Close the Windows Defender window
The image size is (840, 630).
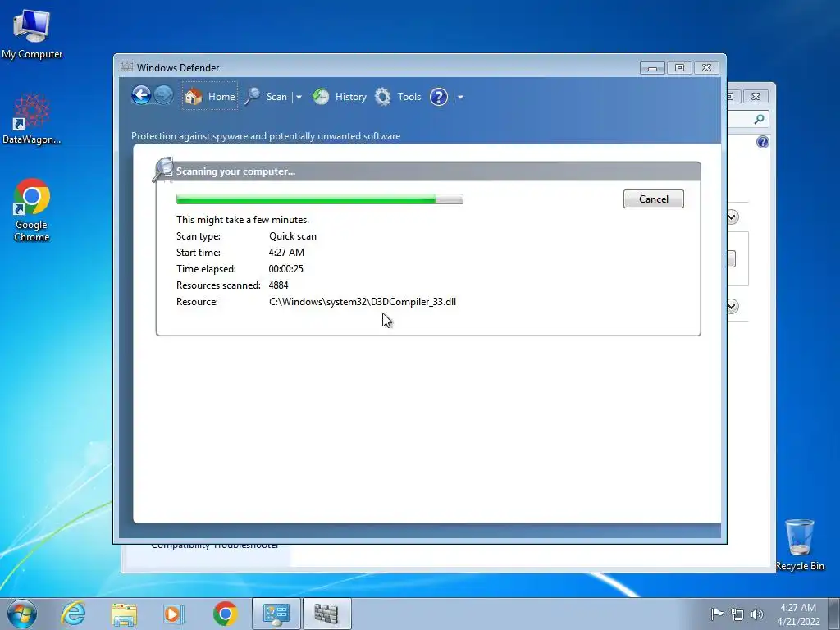[706, 68]
